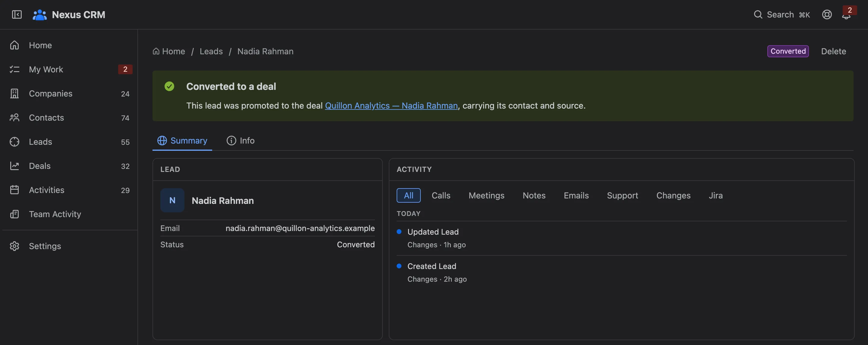
Task: Click the green check success icon
Action: click(169, 86)
